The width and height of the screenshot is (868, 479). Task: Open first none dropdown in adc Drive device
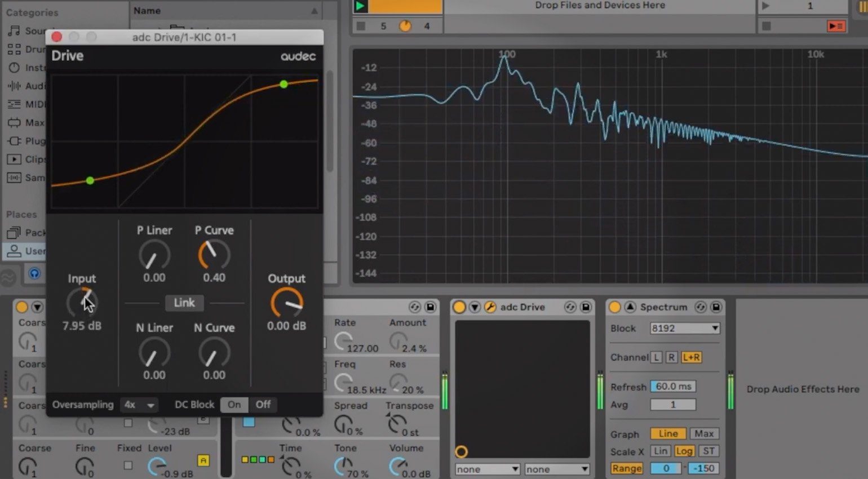tap(488, 469)
